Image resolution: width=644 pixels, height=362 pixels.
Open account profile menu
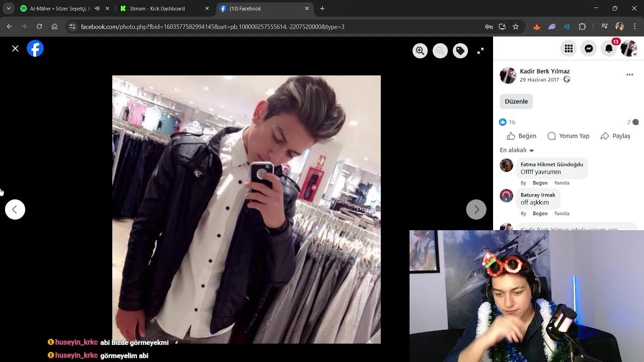click(x=629, y=49)
